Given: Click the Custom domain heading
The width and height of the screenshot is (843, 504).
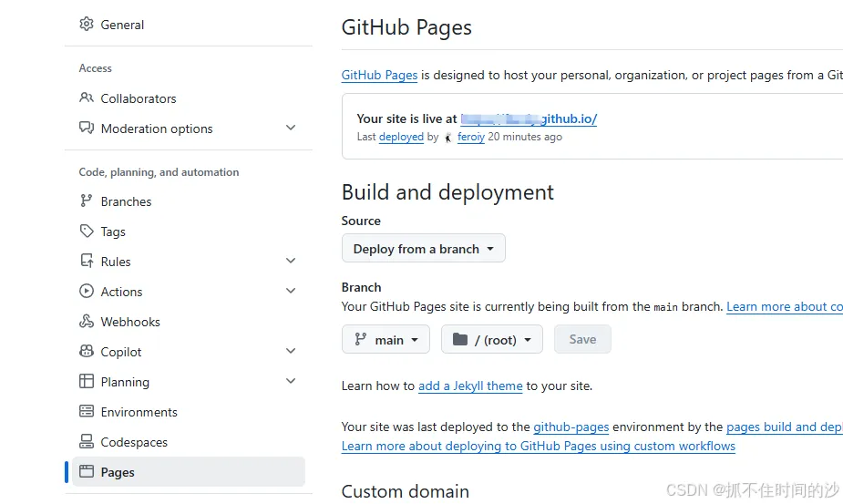Looking at the screenshot, I should 406,491.
